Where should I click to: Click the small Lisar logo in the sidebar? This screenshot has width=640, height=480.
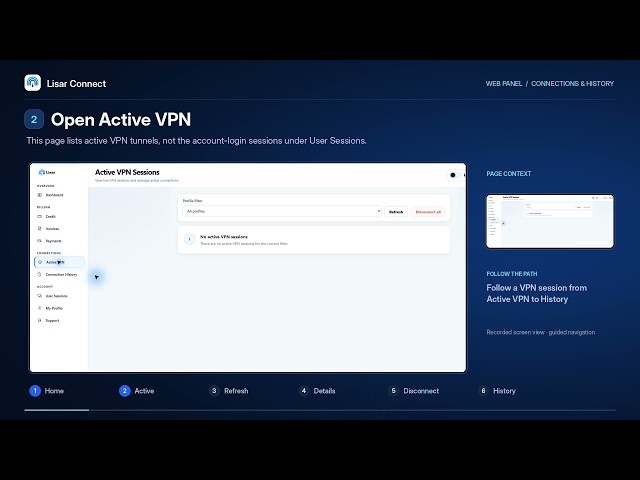coord(47,172)
